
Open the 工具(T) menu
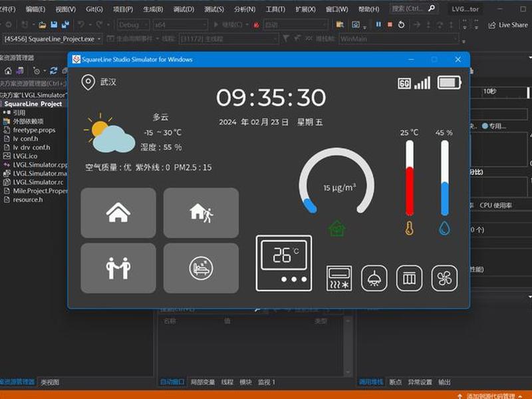click(x=275, y=9)
